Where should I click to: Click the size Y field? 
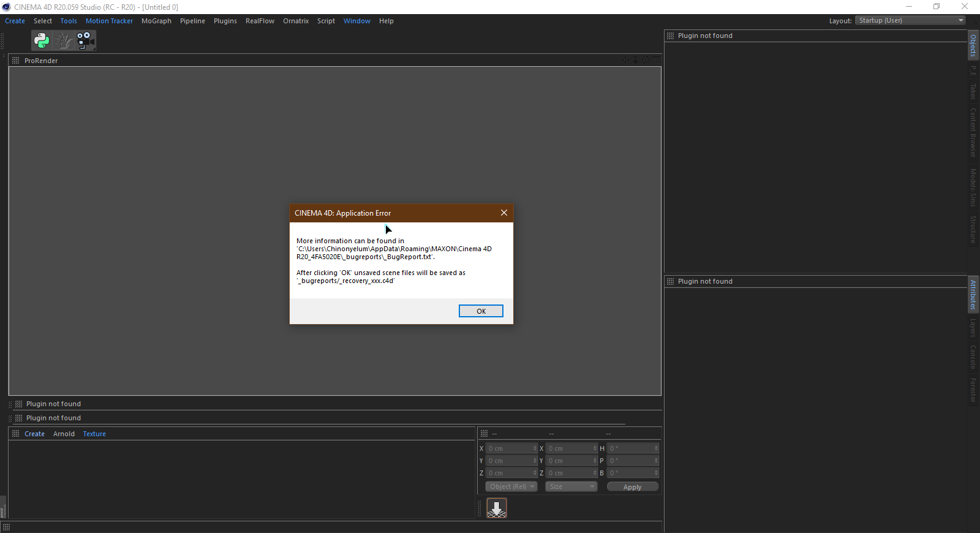(571, 461)
